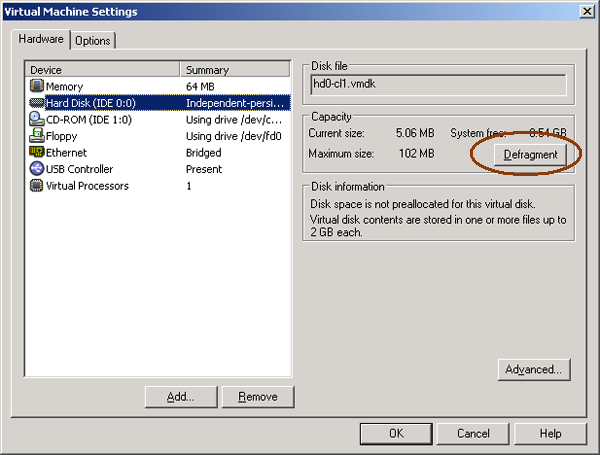Click the hd0-cl1.vmdk disk file field
This screenshot has height=455, width=600.
[438, 85]
